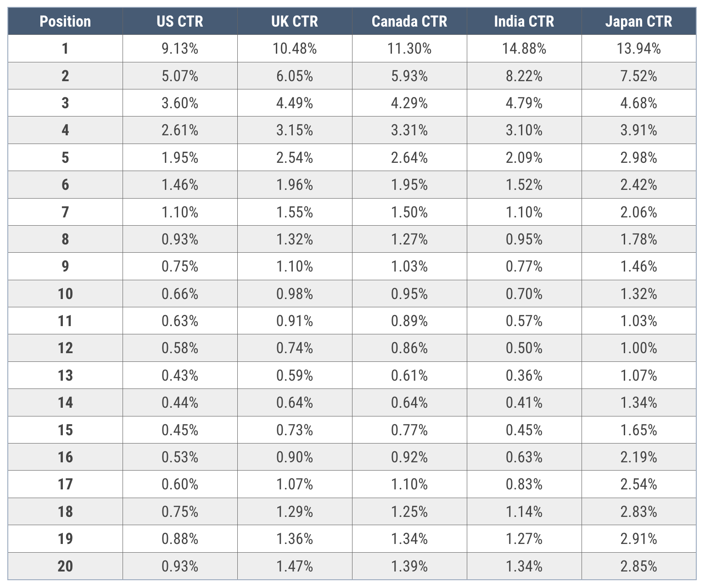The height and width of the screenshot is (588, 705).
Task: Select the 10.48% UK CTR cell
Action: point(295,49)
